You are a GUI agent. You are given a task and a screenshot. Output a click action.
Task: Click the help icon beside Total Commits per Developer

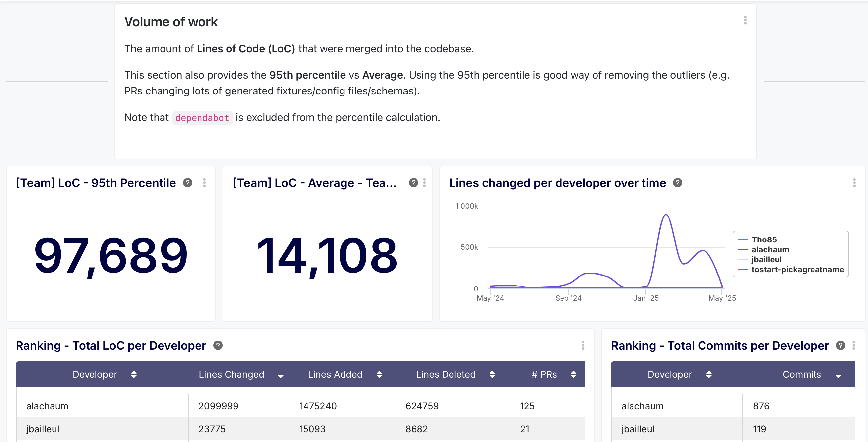click(840, 345)
